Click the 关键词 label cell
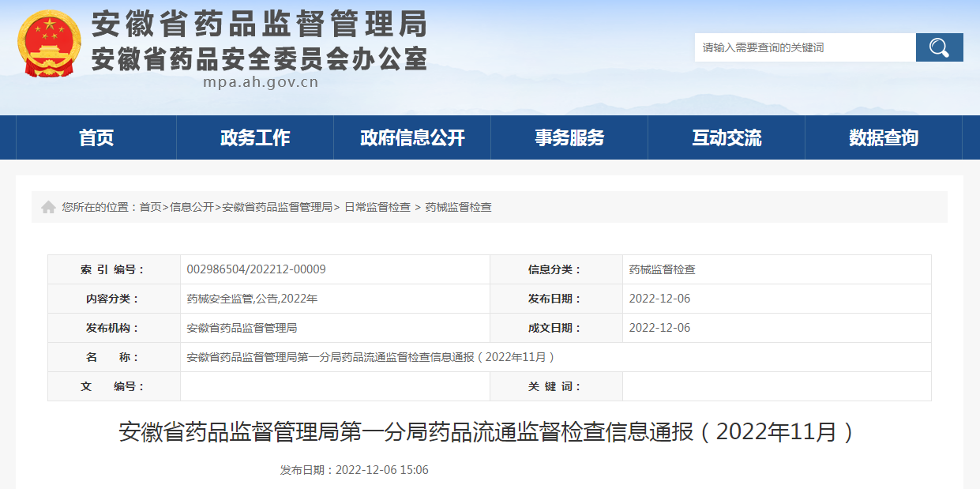This screenshot has width=980, height=489. point(556,386)
